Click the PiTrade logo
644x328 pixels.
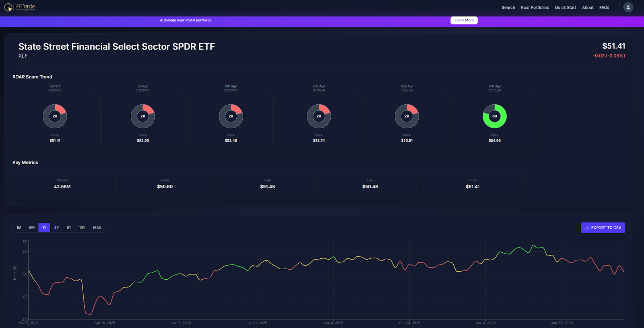(20, 7)
